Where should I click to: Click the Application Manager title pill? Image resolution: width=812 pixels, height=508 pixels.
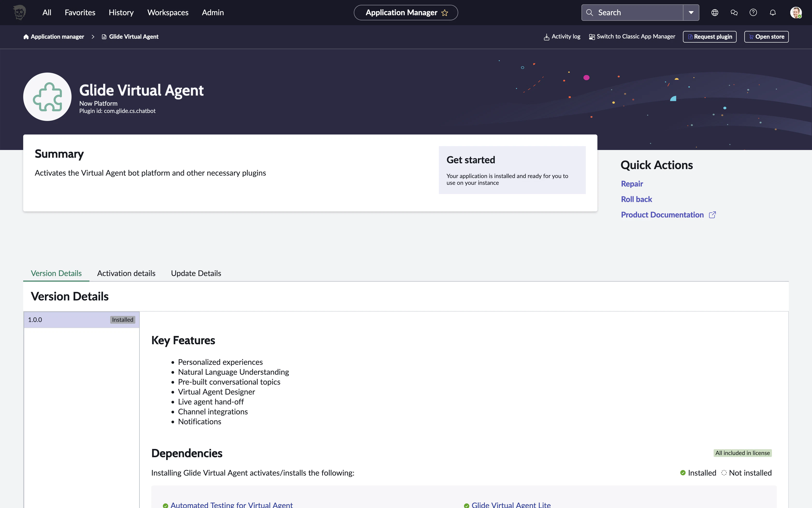(406, 12)
